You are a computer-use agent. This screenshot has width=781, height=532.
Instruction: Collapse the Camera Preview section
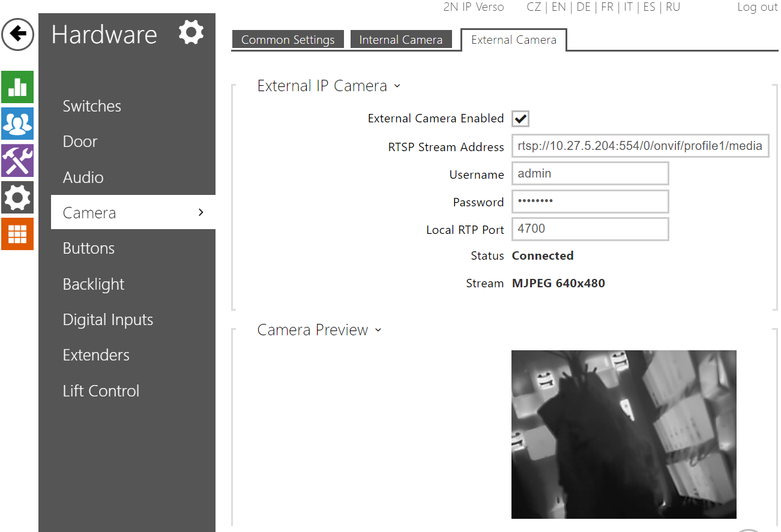tap(378, 330)
